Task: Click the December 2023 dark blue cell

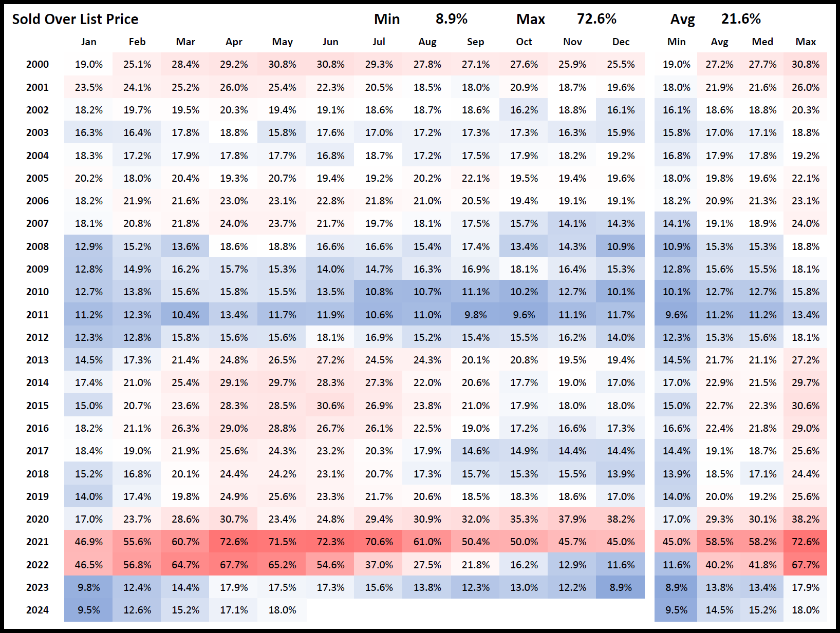Action: coord(621,587)
